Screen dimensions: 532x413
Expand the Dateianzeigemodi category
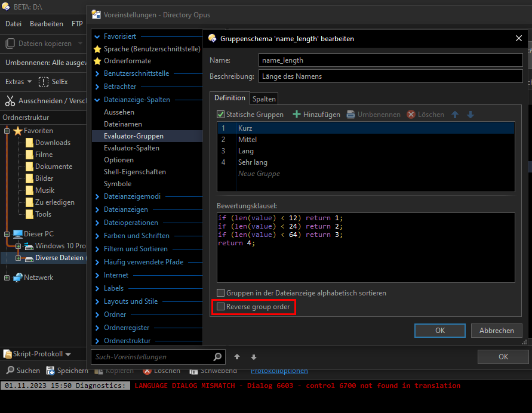97,197
